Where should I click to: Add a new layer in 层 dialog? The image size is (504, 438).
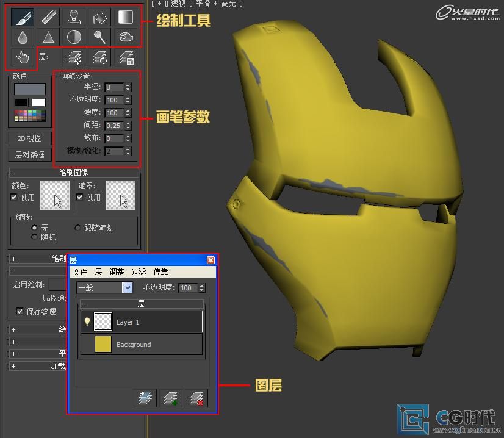click(145, 398)
